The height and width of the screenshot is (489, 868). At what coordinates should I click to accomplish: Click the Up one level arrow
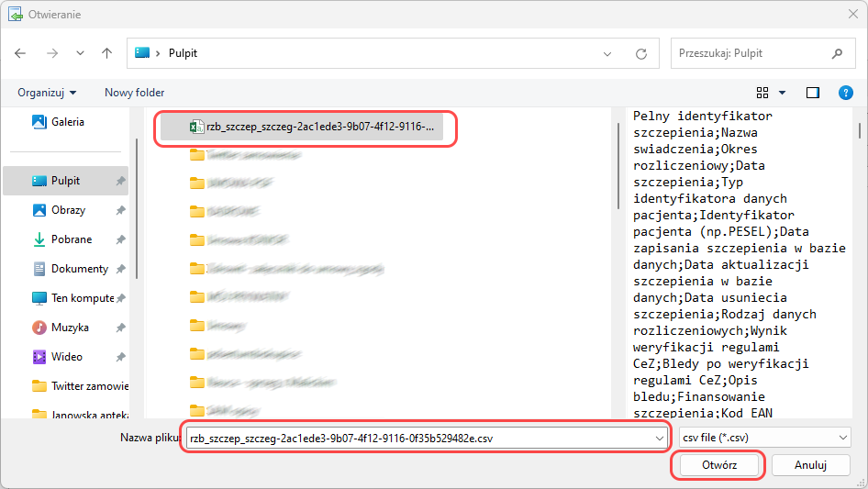click(x=106, y=53)
